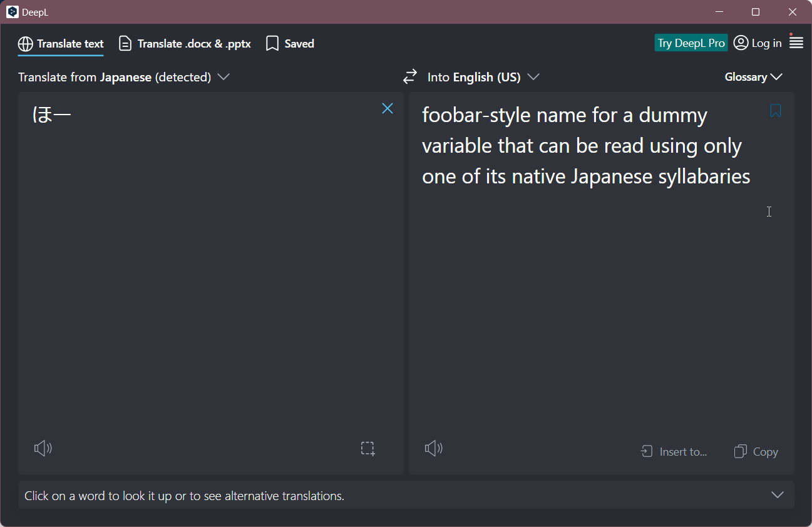Open the hamburger menu

(796, 43)
